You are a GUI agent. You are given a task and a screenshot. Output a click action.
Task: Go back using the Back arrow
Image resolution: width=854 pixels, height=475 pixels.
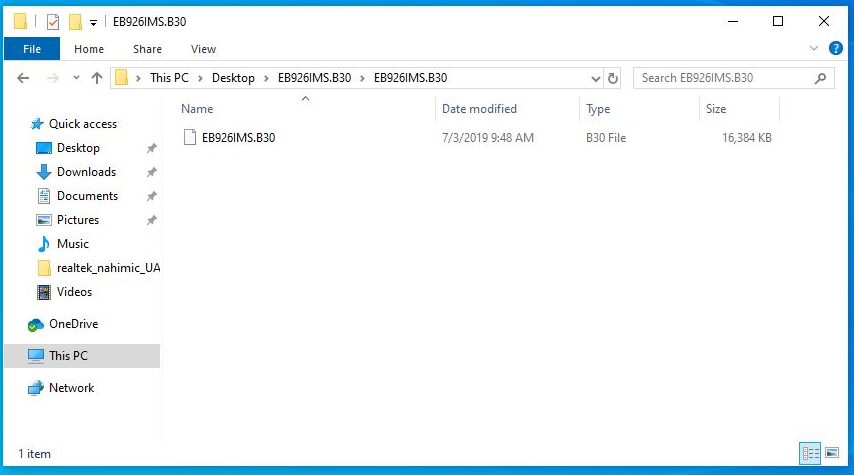coord(24,78)
